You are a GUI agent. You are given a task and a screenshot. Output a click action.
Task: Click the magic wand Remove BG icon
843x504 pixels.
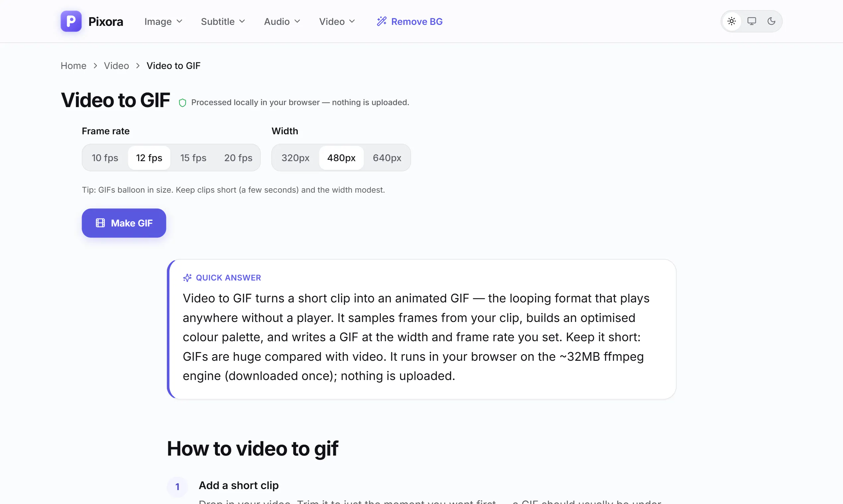pyautogui.click(x=382, y=21)
